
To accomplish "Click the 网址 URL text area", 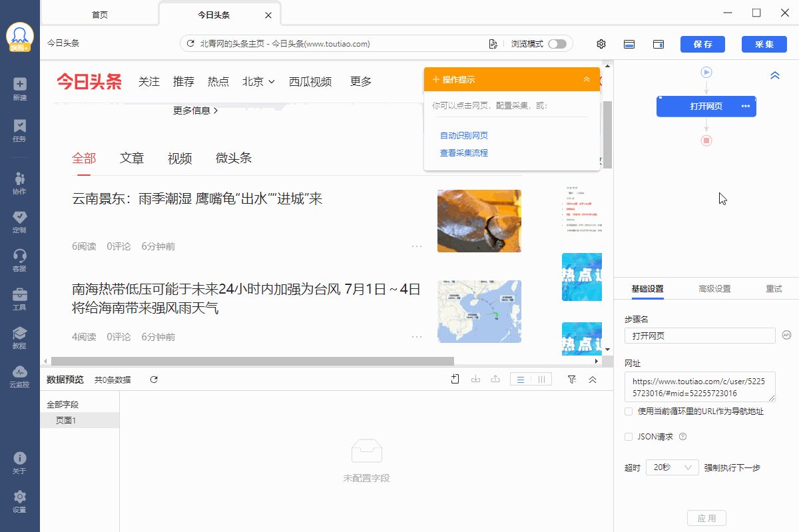I will click(700, 387).
